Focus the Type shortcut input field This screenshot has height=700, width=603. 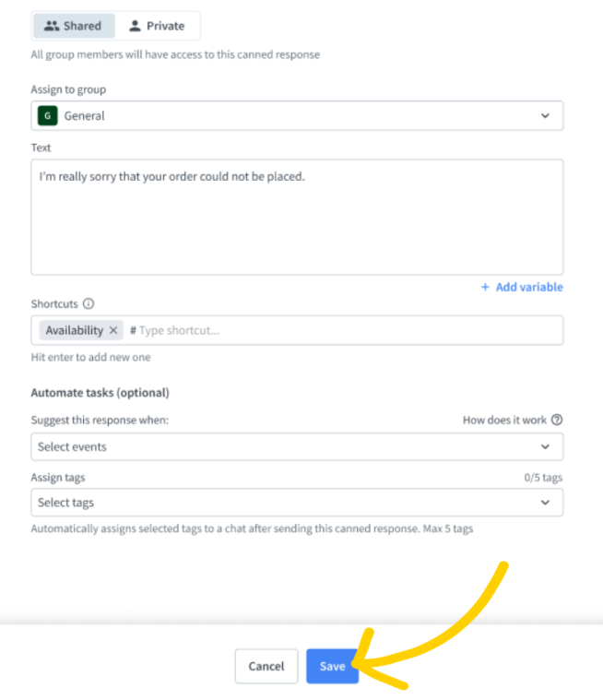click(344, 330)
